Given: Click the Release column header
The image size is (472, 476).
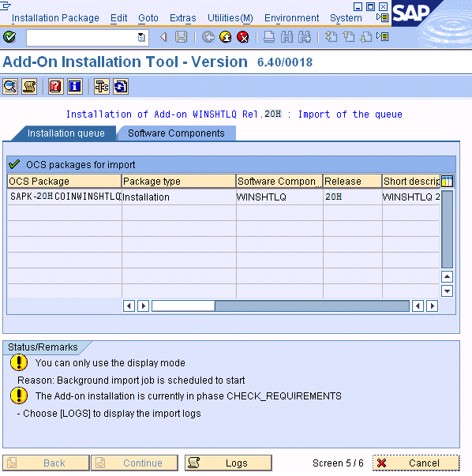Looking at the screenshot, I should [352, 182].
